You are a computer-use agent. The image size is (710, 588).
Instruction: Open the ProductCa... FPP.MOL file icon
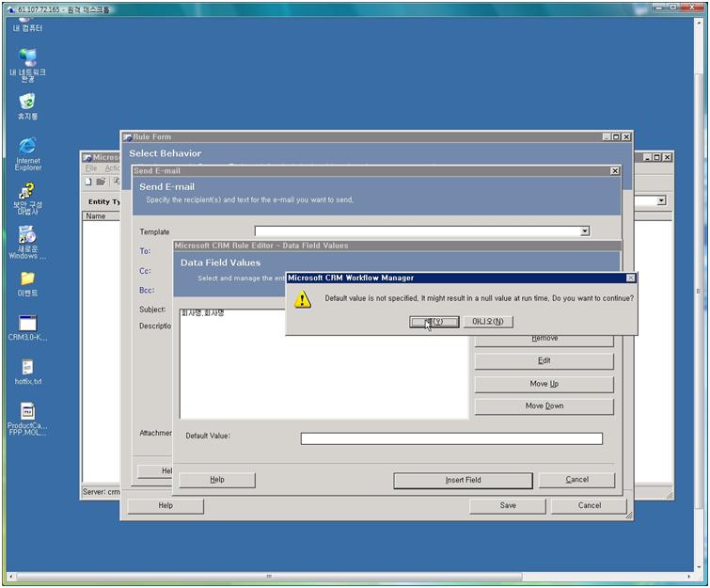(27, 420)
